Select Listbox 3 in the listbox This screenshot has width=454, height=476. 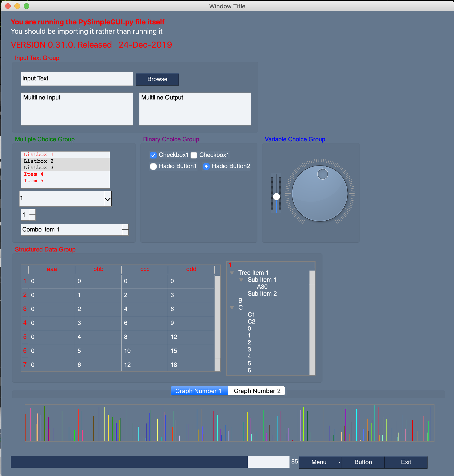pyautogui.click(x=39, y=168)
